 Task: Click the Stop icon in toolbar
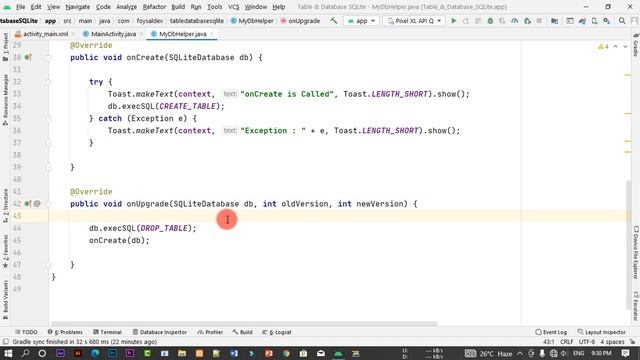coord(539,21)
